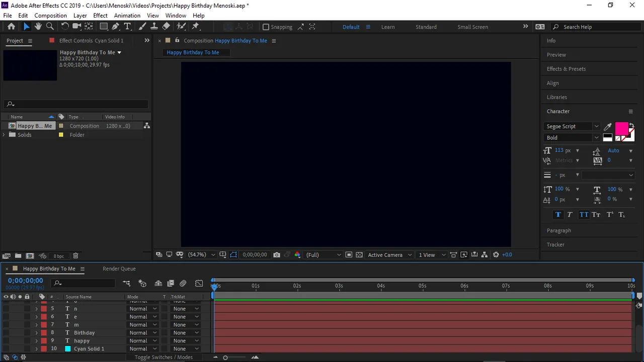Image resolution: width=644 pixels, height=362 pixels.
Task: Select the Rotation tool
Action: pyautogui.click(x=65, y=27)
